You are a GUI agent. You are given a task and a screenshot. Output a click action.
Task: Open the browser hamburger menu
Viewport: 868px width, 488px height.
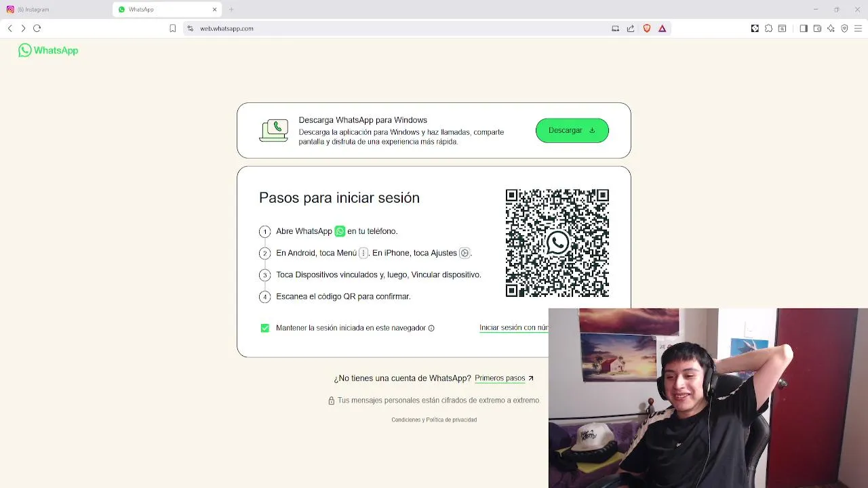858,28
